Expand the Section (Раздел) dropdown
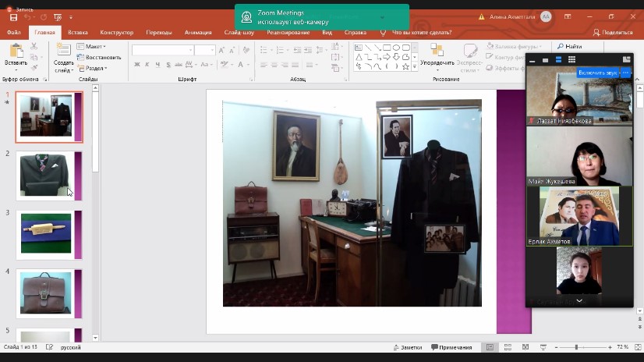Viewport: 644px width, 362px height. coord(94,68)
